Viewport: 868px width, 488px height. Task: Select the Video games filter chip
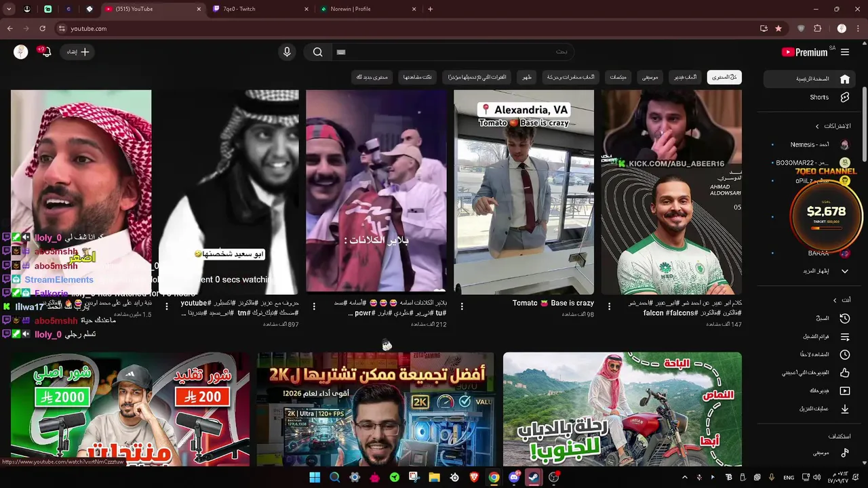[x=685, y=77]
